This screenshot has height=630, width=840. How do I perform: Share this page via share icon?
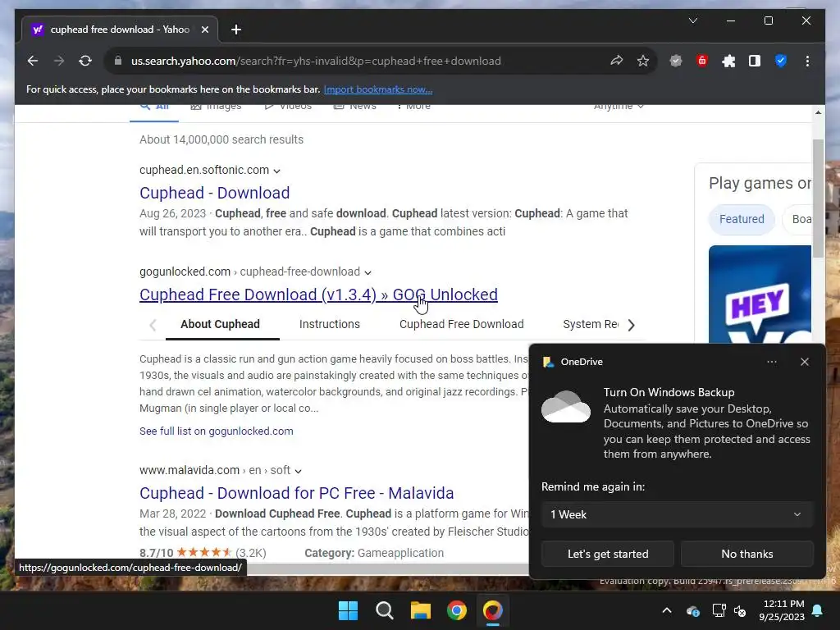(x=617, y=61)
